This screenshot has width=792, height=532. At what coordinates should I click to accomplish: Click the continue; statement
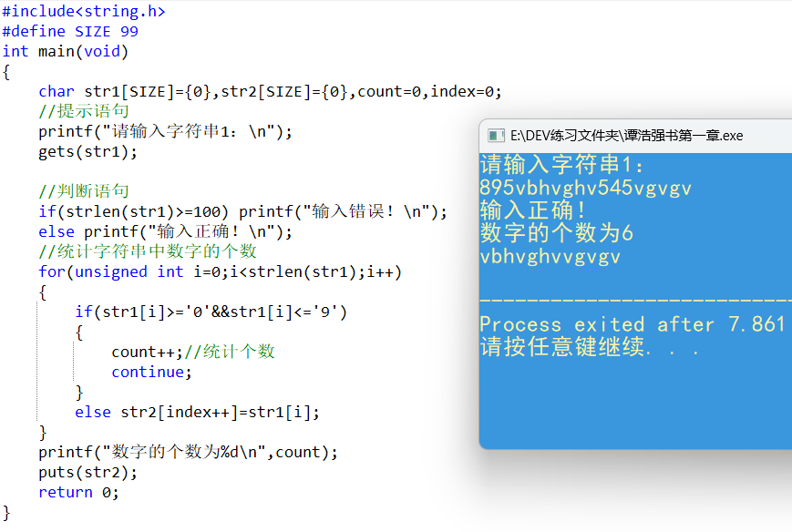[152, 372]
